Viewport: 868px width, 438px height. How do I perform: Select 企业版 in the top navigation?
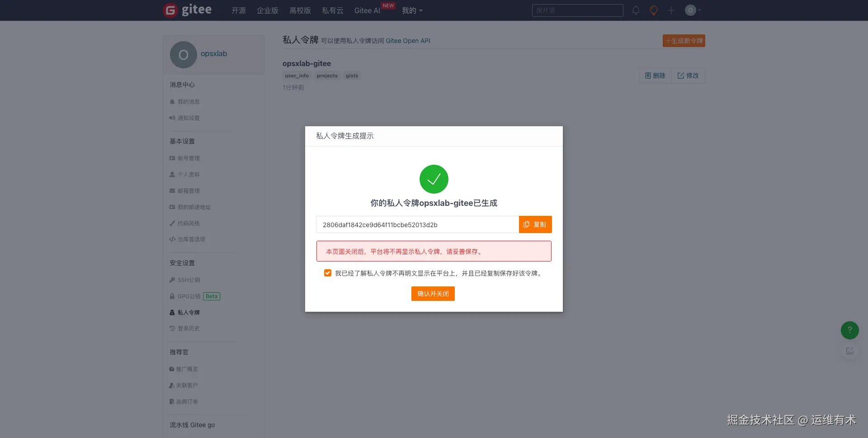[x=267, y=10]
